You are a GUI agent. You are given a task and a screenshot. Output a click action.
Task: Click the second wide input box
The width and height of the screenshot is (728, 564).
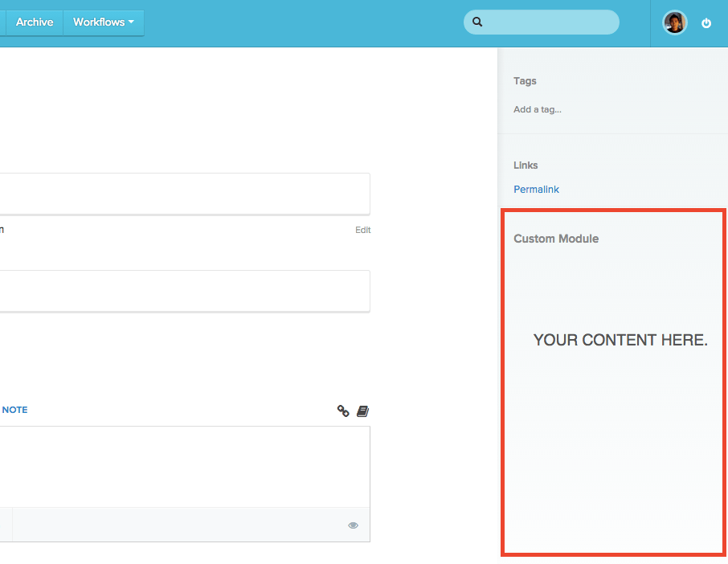[x=185, y=291]
